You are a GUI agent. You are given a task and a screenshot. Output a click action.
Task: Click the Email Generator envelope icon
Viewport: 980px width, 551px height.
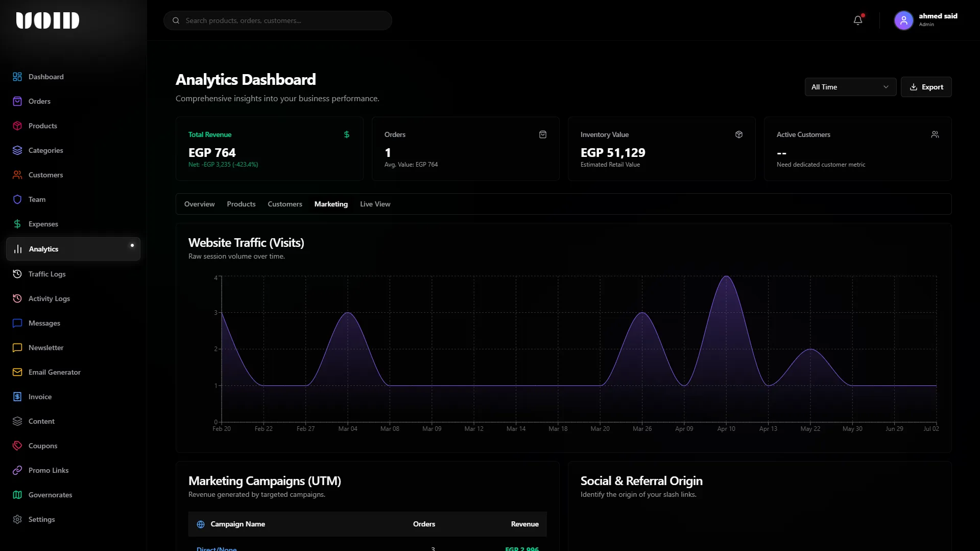click(17, 372)
